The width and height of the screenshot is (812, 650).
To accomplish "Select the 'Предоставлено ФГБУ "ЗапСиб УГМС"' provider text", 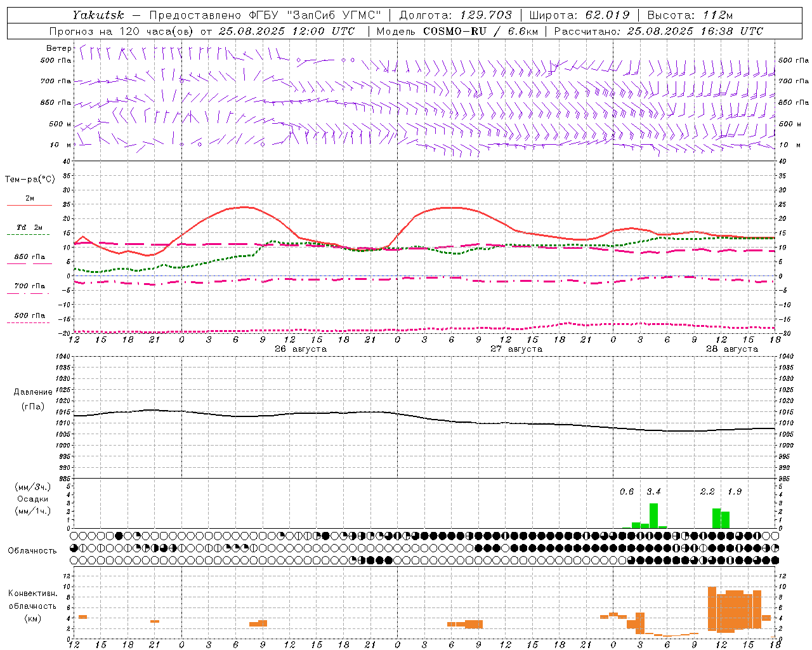I will coord(265,15).
